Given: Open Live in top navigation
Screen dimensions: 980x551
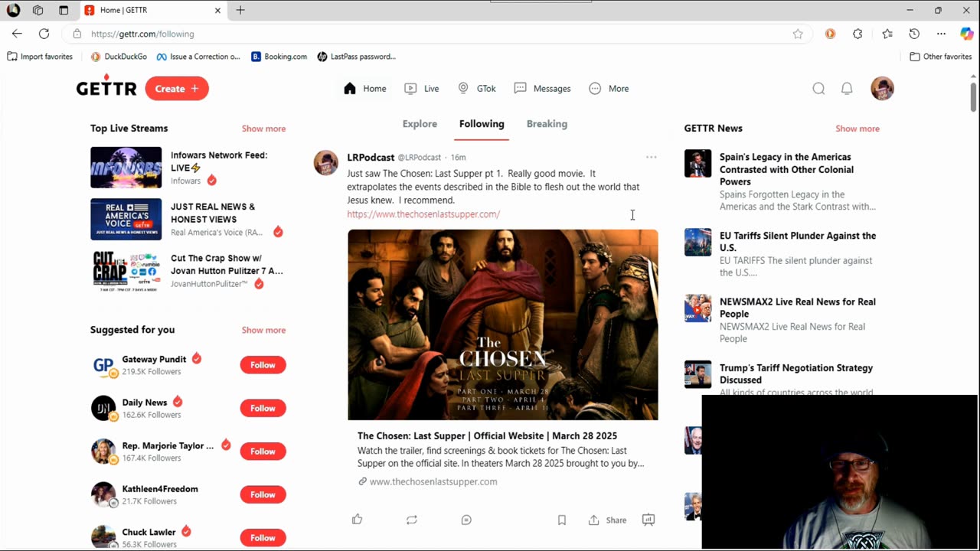Looking at the screenshot, I should pyautogui.click(x=422, y=89).
